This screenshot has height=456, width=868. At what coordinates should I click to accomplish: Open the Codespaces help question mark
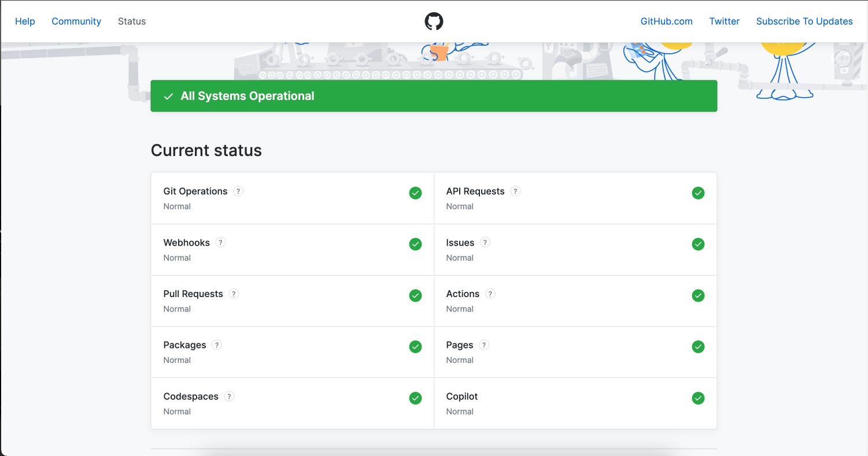[x=229, y=396]
